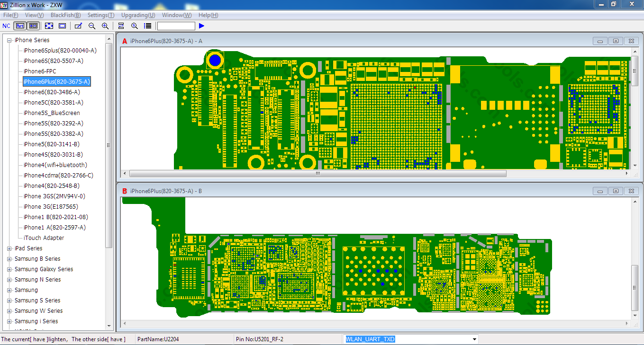Viewport: 644px width, 345px height.
Task: Expand the Samsung S Series node
Action: (9, 301)
